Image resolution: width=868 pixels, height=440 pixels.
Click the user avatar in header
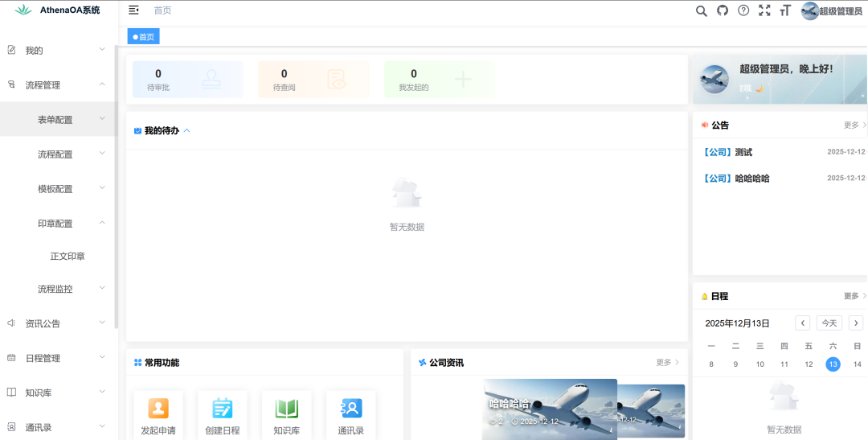[810, 11]
